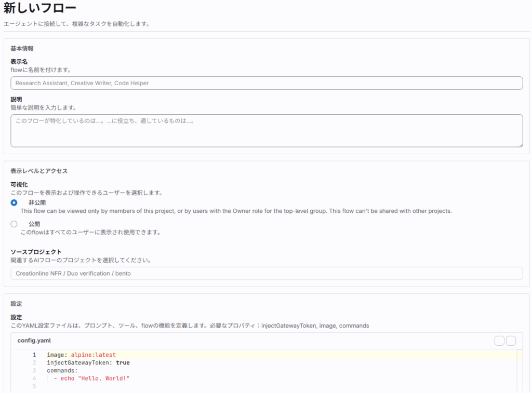Click the first blank button in config.yaml header
This screenshot has width=532, height=393.
click(499, 341)
